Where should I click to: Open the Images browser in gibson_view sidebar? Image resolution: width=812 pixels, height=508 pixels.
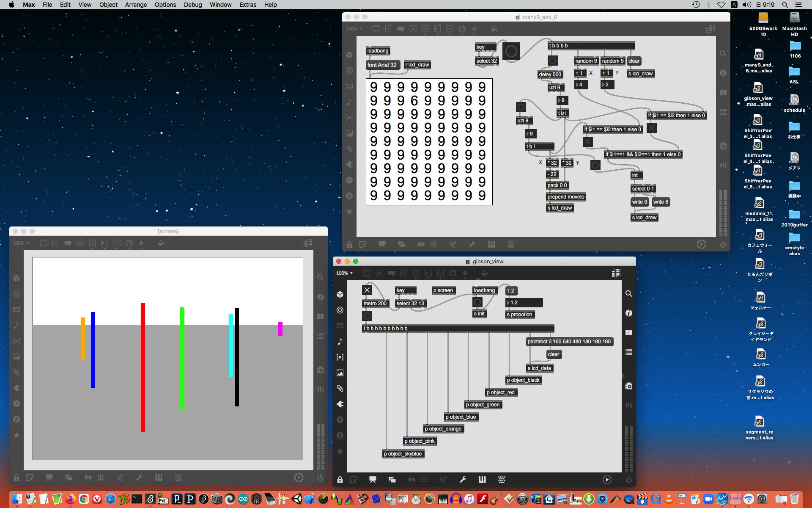tap(340, 373)
